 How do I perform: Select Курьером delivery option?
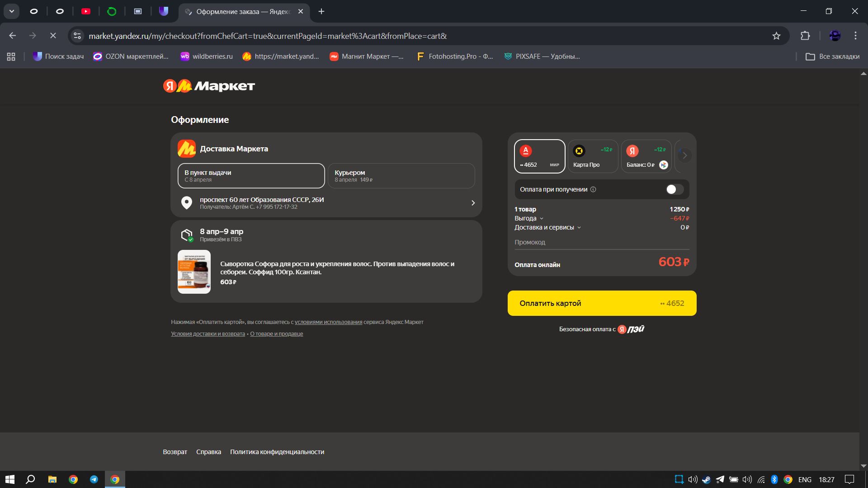pos(401,176)
